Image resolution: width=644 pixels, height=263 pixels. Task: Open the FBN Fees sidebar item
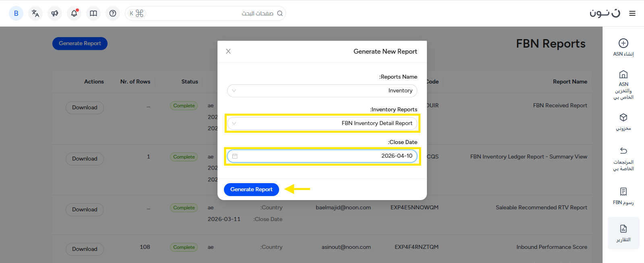click(623, 196)
